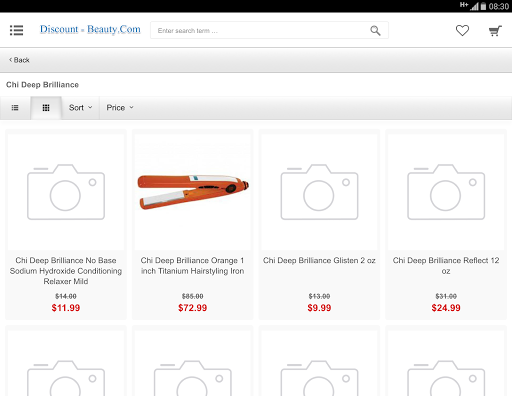Open the hamburger navigation menu
Image resolution: width=512 pixels, height=396 pixels.
pos(16,30)
